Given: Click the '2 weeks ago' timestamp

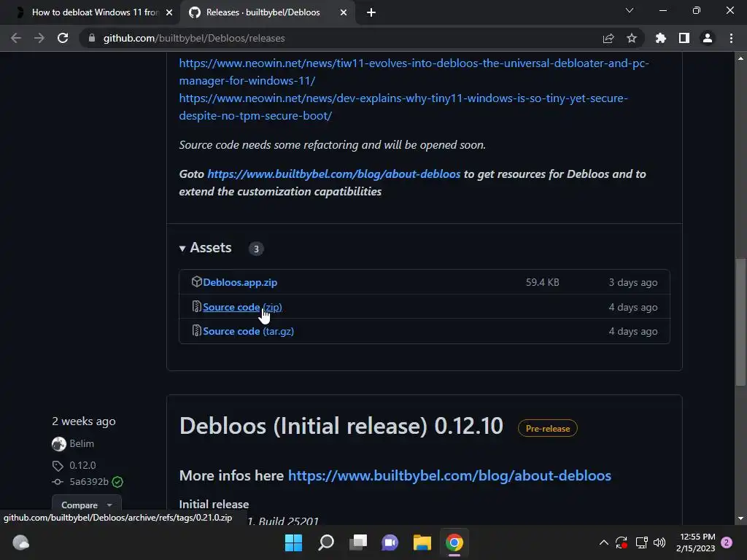Looking at the screenshot, I should [84, 421].
